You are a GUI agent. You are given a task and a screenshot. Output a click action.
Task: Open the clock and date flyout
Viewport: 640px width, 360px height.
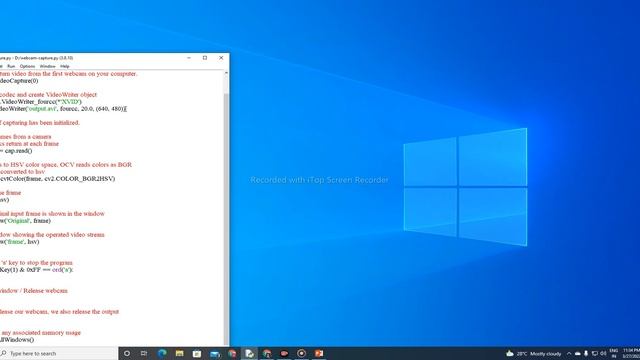[x=631, y=353]
